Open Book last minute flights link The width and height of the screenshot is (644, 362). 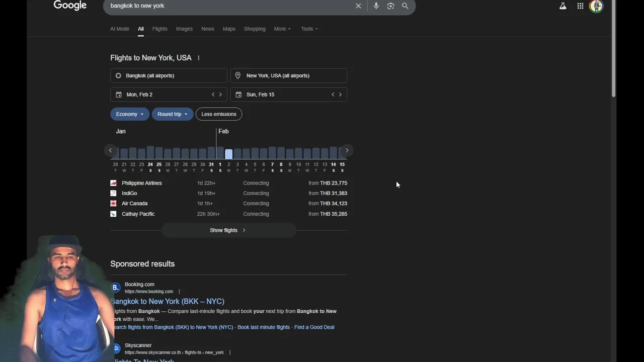[x=264, y=327]
